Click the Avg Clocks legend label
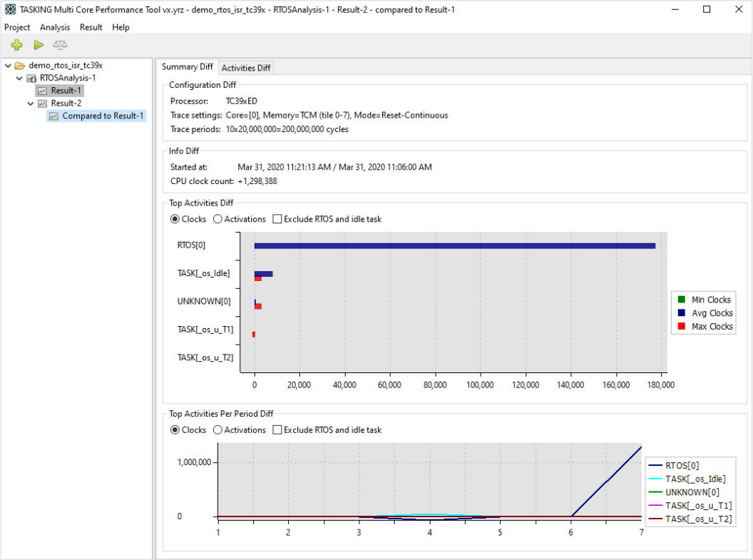This screenshot has width=753, height=560. [712, 313]
